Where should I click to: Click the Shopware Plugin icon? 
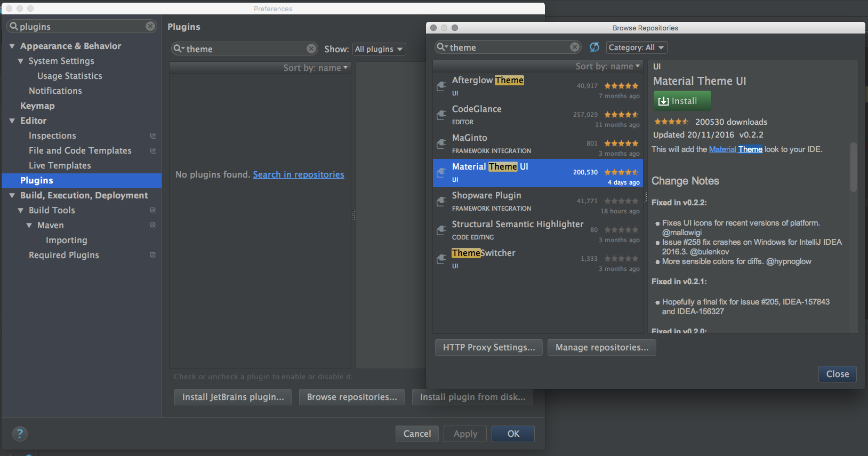pos(441,201)
